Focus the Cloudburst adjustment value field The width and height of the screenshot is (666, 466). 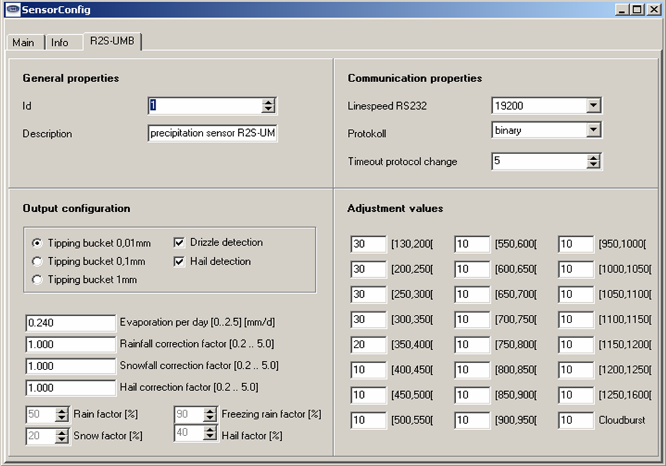pos(575,420)
